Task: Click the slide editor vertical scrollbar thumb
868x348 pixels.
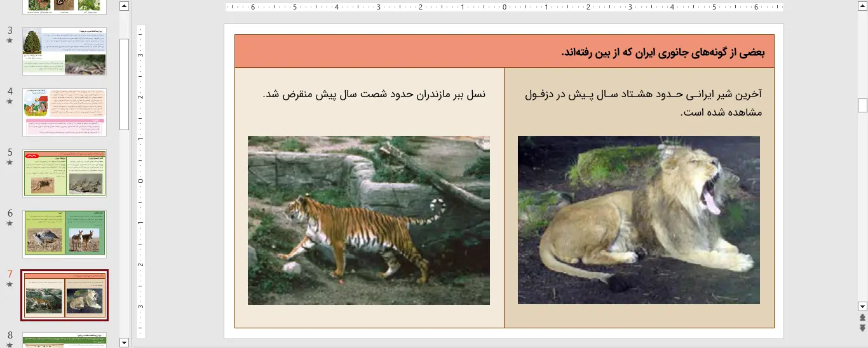Action: 862,105
